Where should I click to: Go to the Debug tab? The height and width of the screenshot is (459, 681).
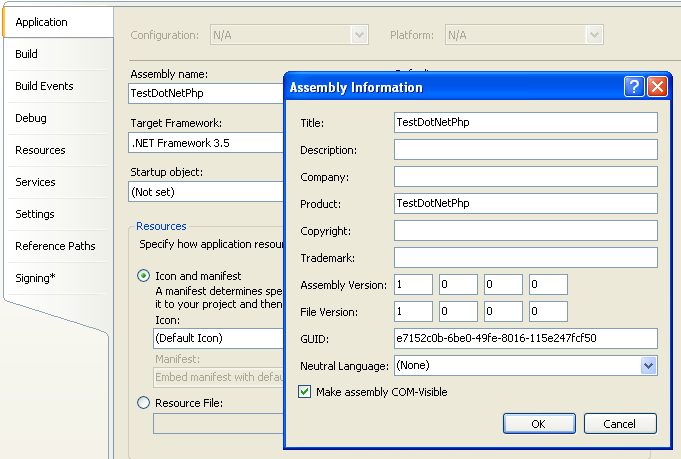[31, 118]
